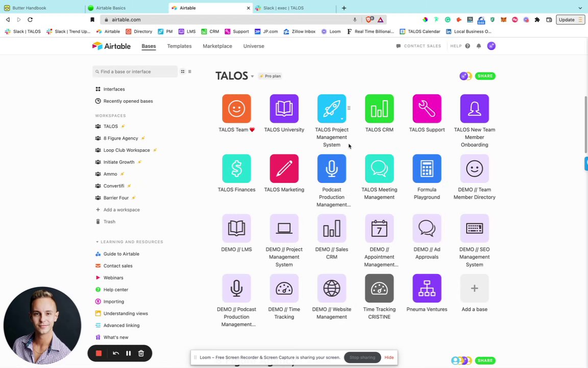Open the TALOS Finances dollar icon

tap(236, 169)
